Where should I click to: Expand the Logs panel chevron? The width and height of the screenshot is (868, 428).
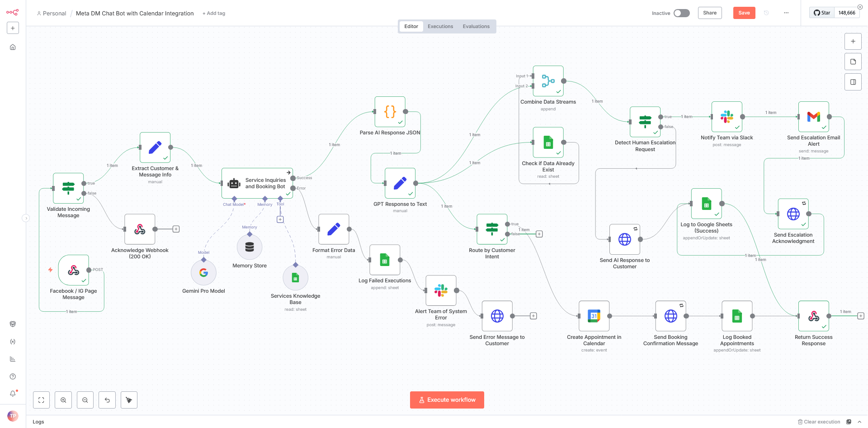click(x=860, y=422)
